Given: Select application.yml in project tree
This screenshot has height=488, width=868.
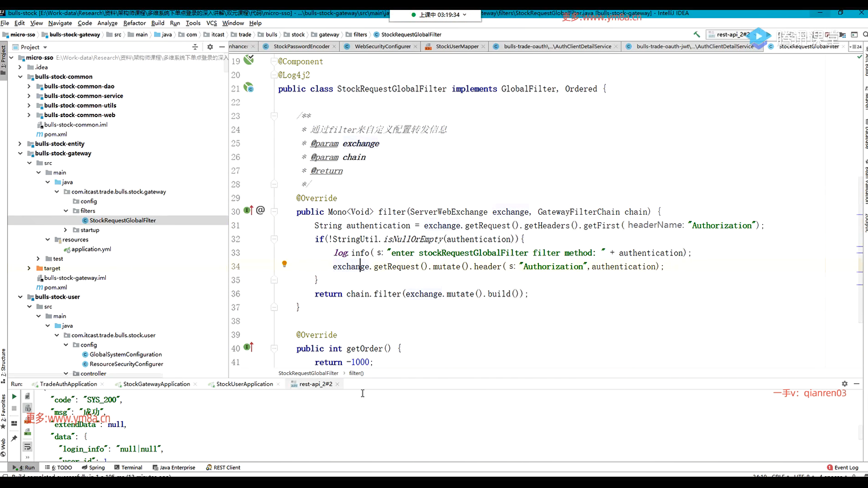Looking at the screenshot, I should click(91, 249).
